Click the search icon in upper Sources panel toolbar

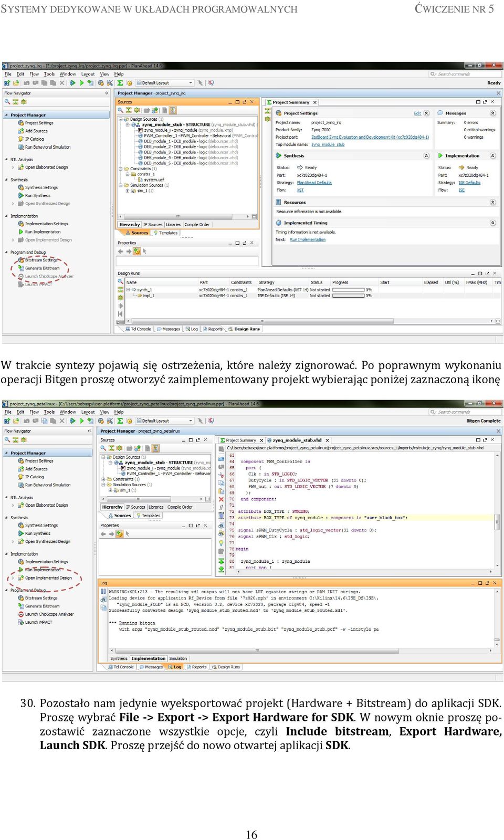121,110
